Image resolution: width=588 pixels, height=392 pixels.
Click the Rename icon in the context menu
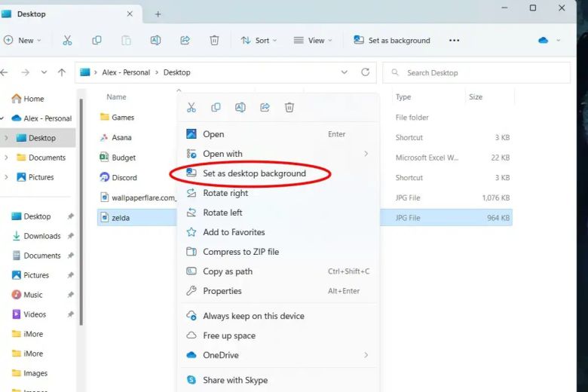click(x=240, y=108)
